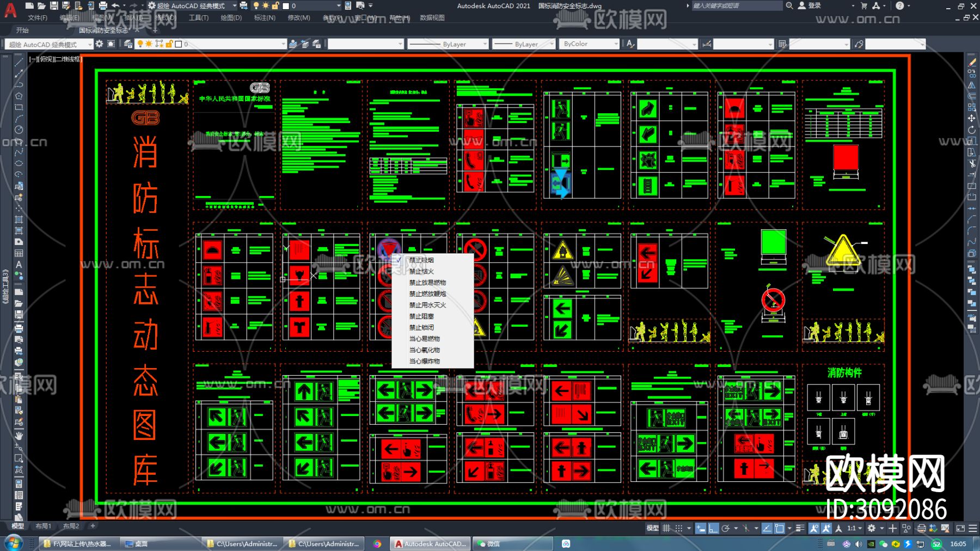980x551 pixels.
Task: Click the Dimension Style icon
Action: (x=707, y=44)
